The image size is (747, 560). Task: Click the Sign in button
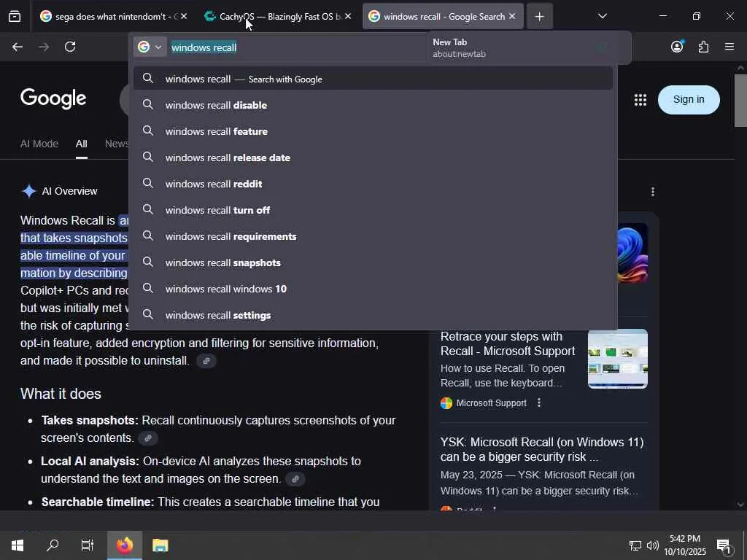coord(689,99)
